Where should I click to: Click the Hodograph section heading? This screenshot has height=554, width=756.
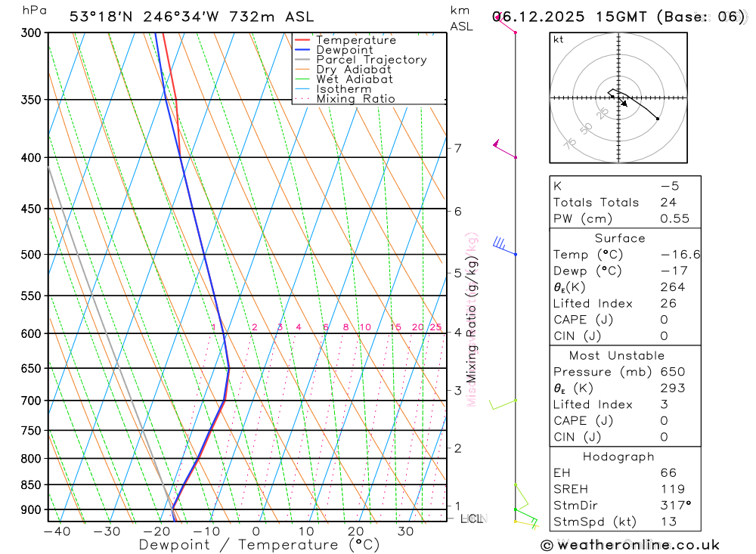[x=618, y=457]
